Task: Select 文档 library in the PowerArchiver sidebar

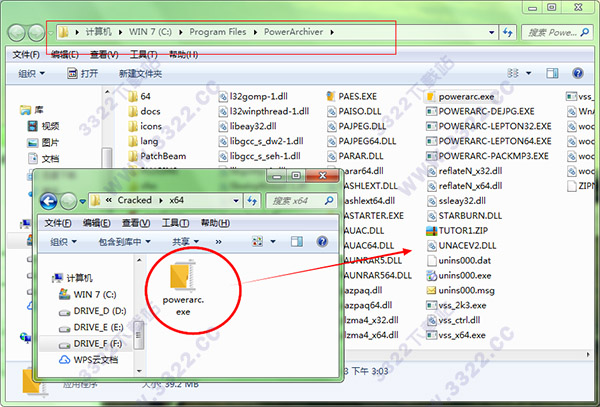Action: [43, 158]
